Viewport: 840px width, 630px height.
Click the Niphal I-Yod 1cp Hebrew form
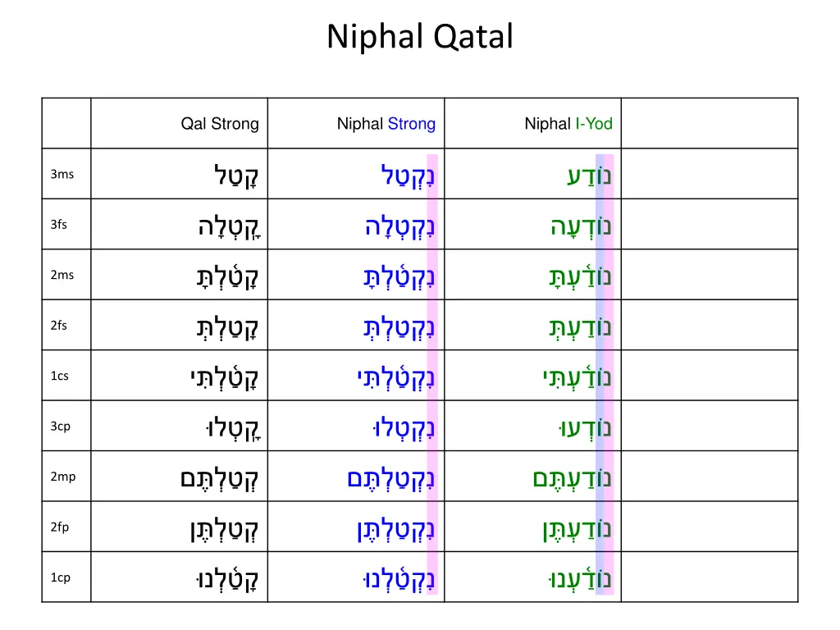578,579
